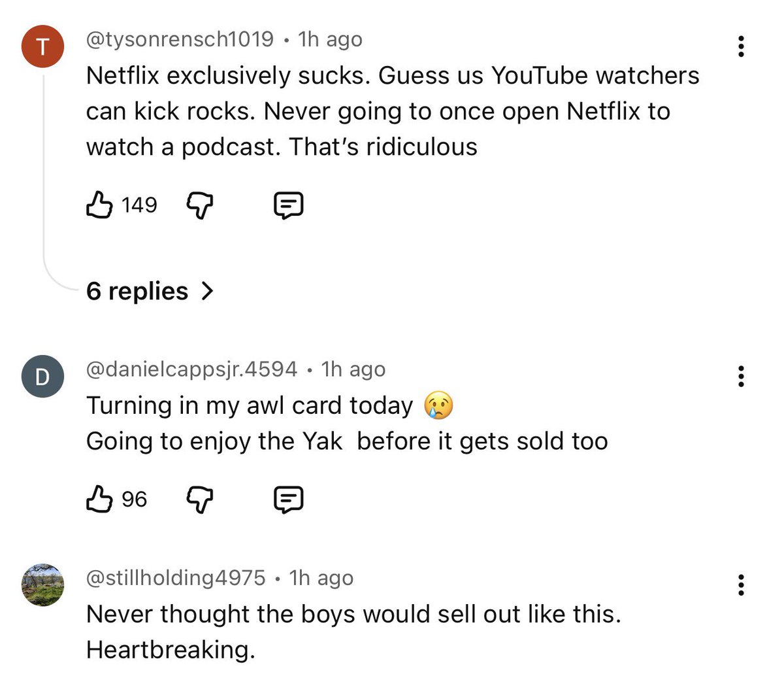Visit the @tysonrensch1019 channel link

pyautogui.click(x=180, y=39)
